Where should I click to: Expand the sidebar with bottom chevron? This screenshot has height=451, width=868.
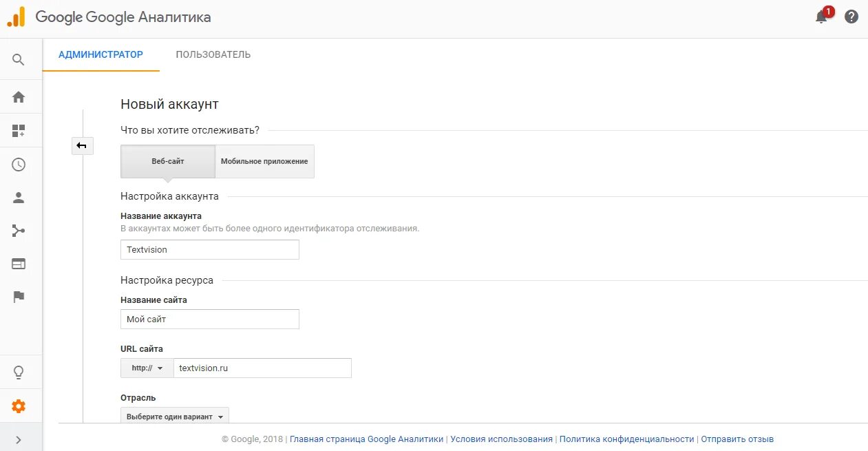(x=19, y=440)
